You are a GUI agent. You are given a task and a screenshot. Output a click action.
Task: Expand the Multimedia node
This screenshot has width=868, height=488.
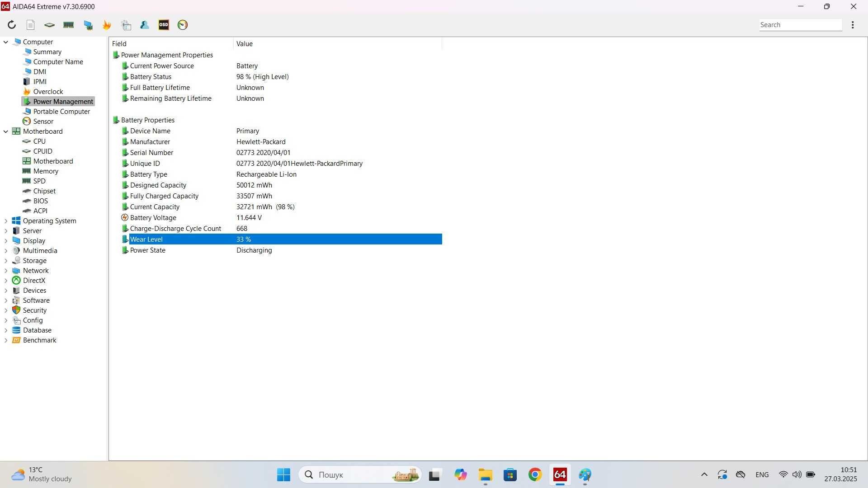click(x=6, y=251)
